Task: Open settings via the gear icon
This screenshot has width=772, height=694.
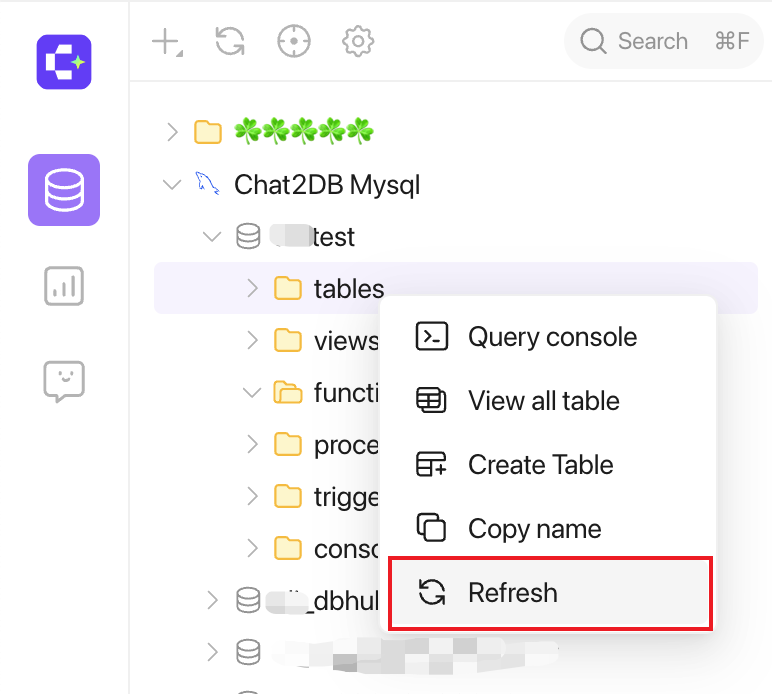Action: (x=358, y=41)
